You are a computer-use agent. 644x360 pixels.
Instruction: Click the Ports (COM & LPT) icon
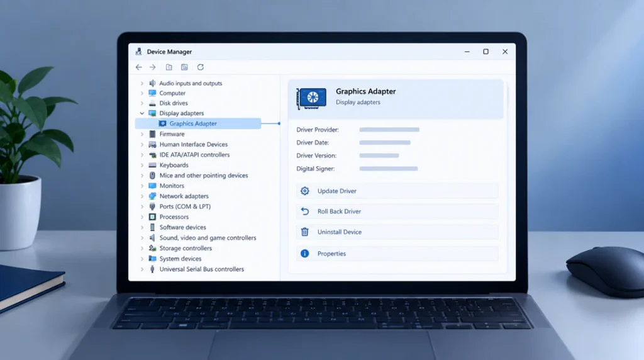[152, 206]
